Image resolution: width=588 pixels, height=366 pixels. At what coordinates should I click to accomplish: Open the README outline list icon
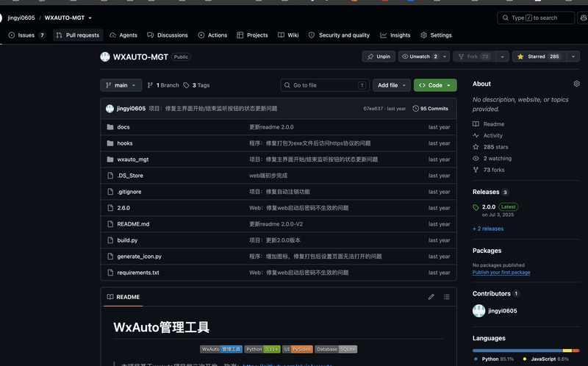[x=446, y=297]
